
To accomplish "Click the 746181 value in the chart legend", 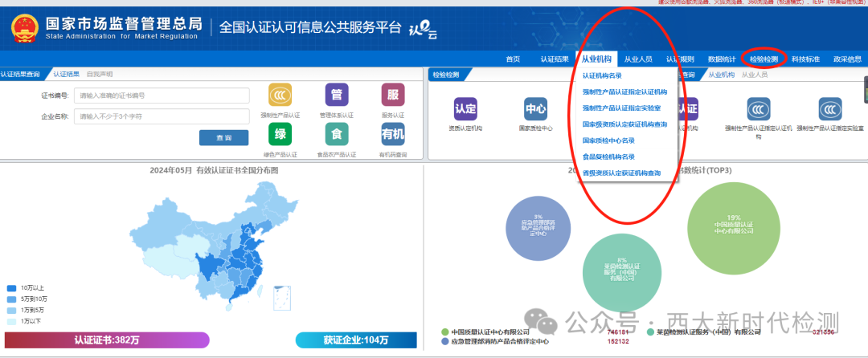I will (618, 332).
